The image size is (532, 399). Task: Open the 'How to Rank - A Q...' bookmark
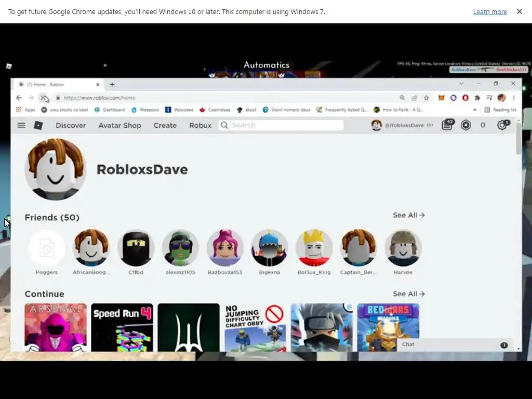[398, 110]
